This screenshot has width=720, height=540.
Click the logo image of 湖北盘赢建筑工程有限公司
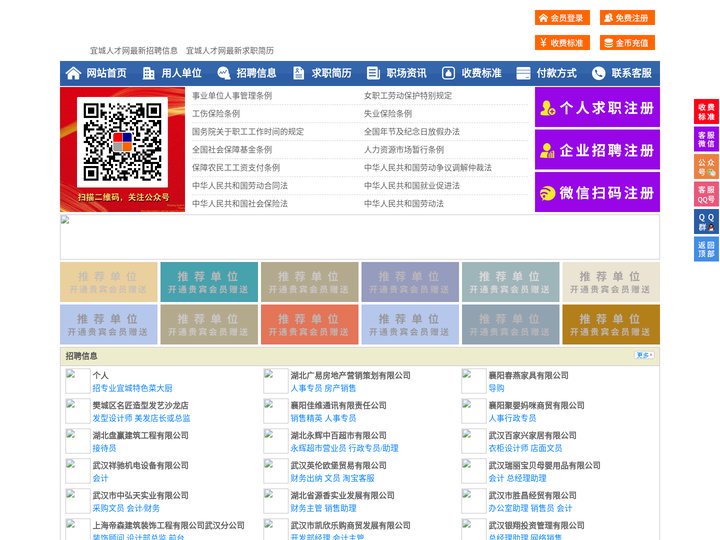(78, 441)
